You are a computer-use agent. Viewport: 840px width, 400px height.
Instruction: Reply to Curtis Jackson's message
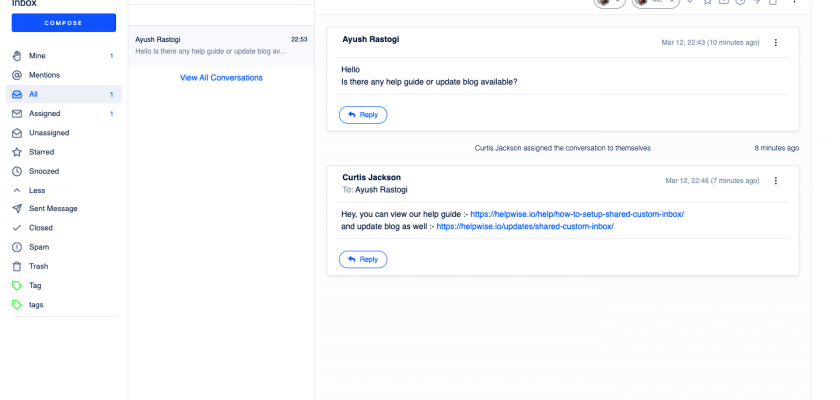(x=363, y=259)
